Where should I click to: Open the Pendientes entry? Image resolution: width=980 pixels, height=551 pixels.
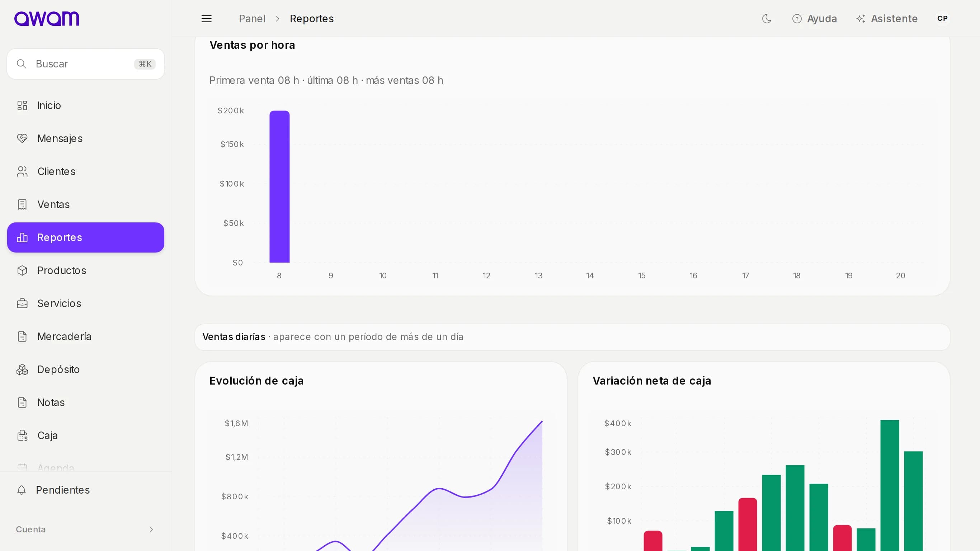[x=86, y=490]
